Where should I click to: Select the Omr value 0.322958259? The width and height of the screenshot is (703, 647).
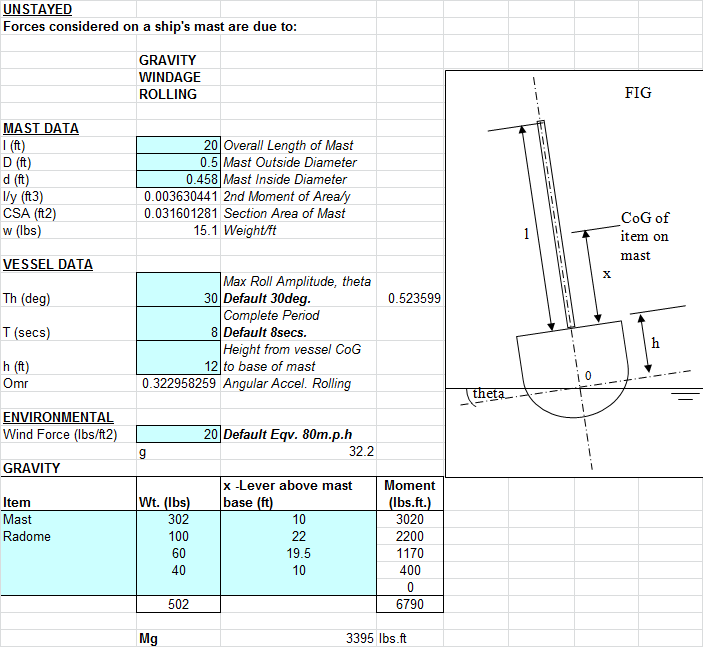point(179,383)
